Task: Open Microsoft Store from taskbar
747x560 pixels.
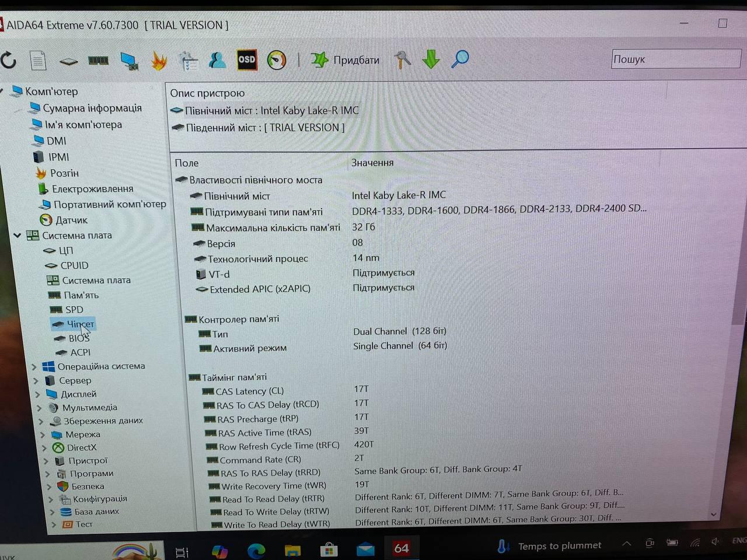Action: click(x=329, y=549)
